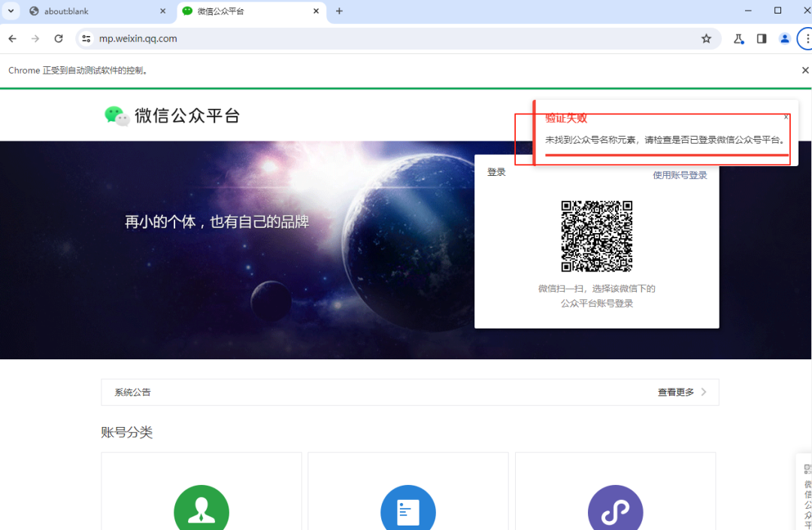Reload the current page
812x530 pixels.
[x=59, y=38]
